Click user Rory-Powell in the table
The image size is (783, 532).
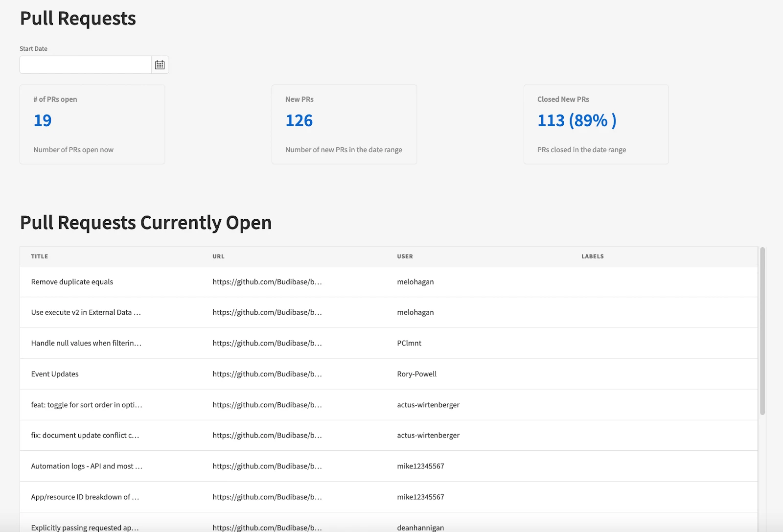[417, 374]
